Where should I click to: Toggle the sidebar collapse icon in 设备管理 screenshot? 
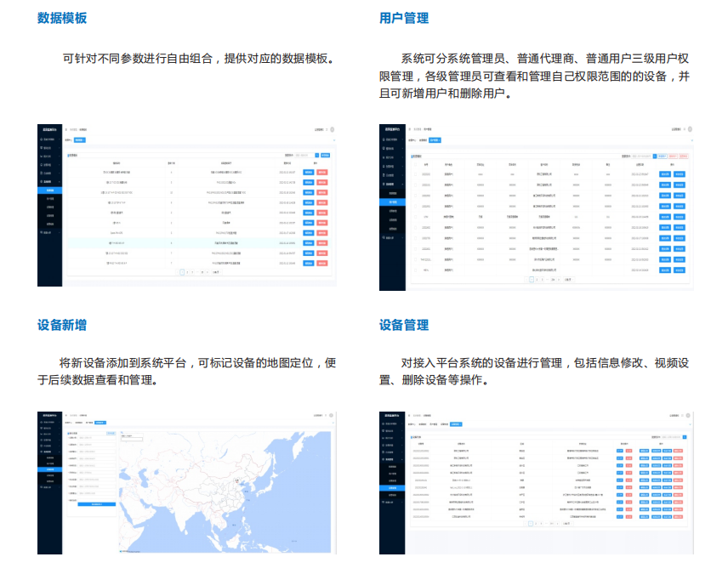tap(409, 415)
